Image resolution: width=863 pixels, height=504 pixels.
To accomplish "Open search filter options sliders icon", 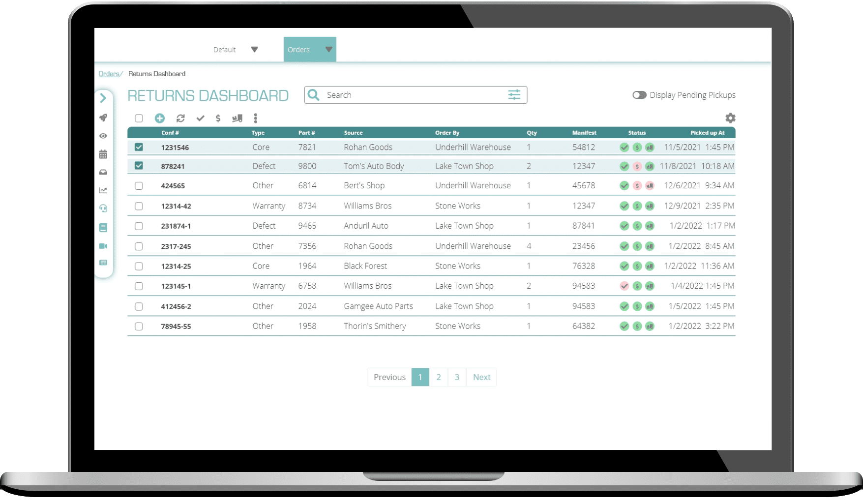I will 514,95.
